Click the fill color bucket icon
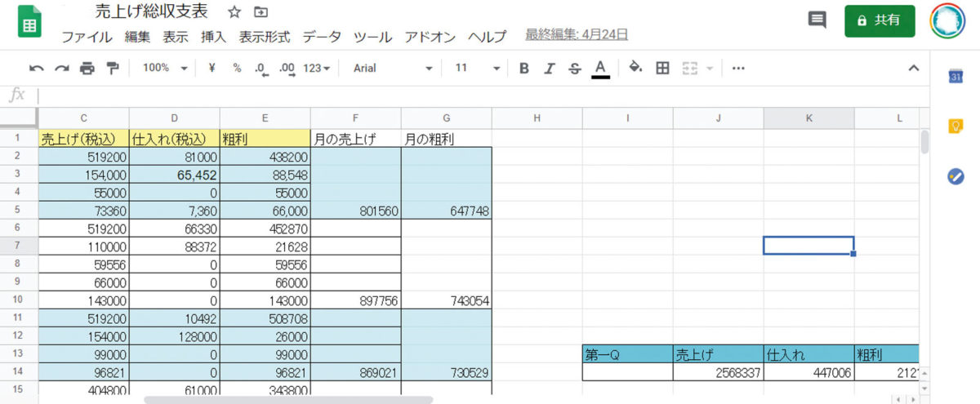Screen dimensions: 980x404 point(635,69)
